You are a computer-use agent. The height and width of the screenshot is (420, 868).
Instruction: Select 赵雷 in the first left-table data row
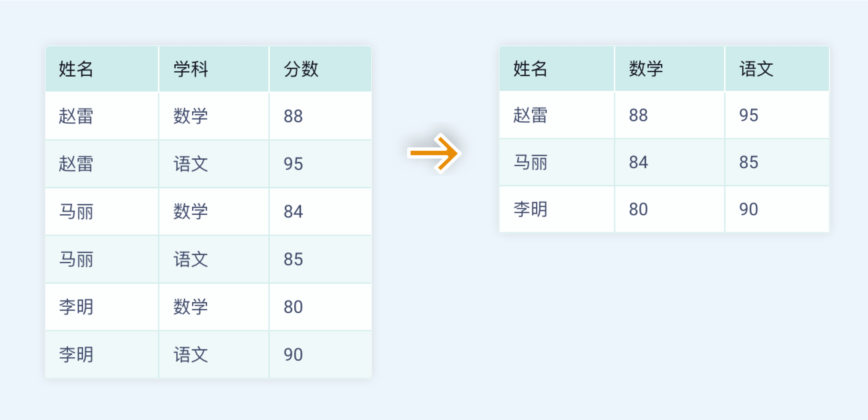(76, 116)
